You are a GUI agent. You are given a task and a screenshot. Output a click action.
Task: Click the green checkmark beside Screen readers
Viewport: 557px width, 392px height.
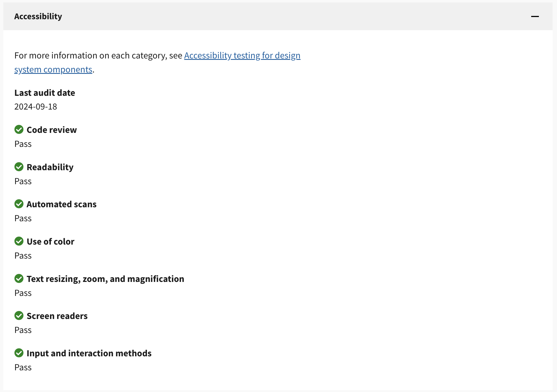[x=19, y=316]
